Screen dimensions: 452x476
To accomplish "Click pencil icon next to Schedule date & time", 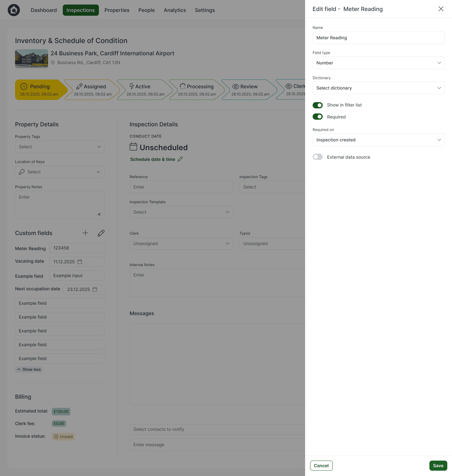I will [x=180, y=159].
